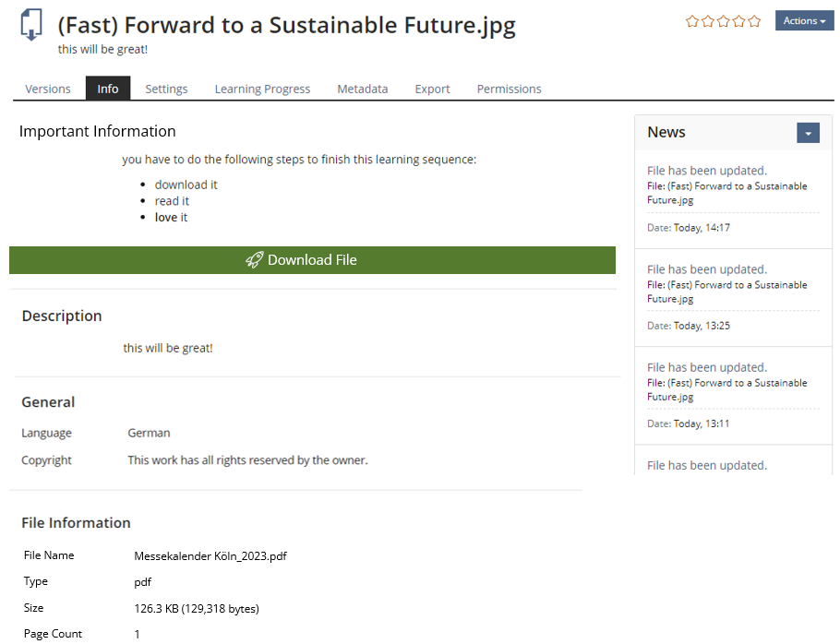Expand the News panel dropdown arrow
840x644 pixels.
pos(808,133)
